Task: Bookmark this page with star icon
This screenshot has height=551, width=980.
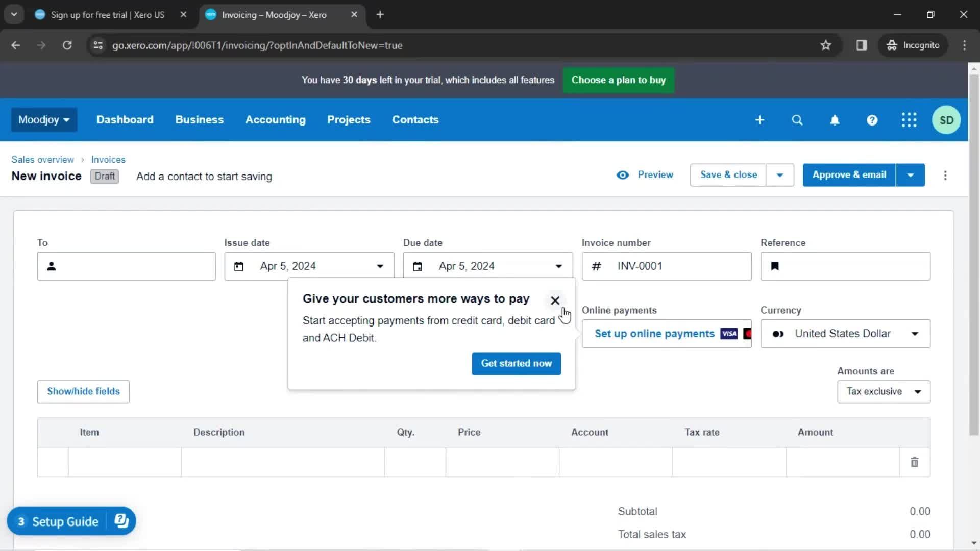Action: pos(826,45)
